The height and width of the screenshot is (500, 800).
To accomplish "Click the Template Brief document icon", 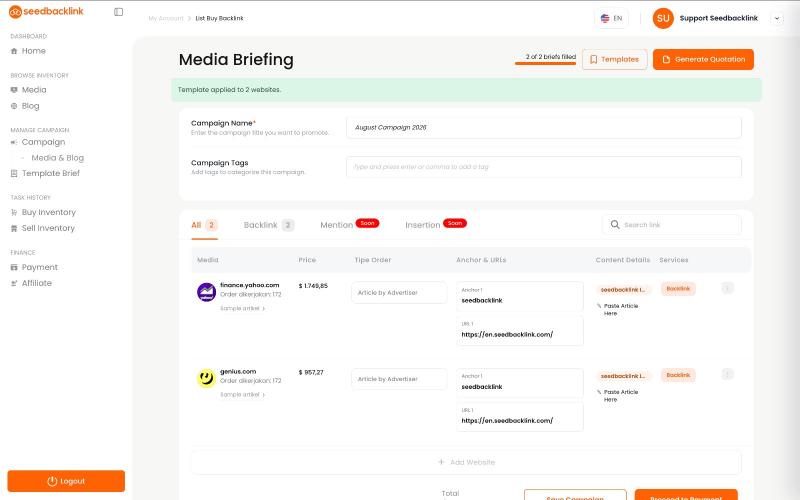I will coord(14,173).
